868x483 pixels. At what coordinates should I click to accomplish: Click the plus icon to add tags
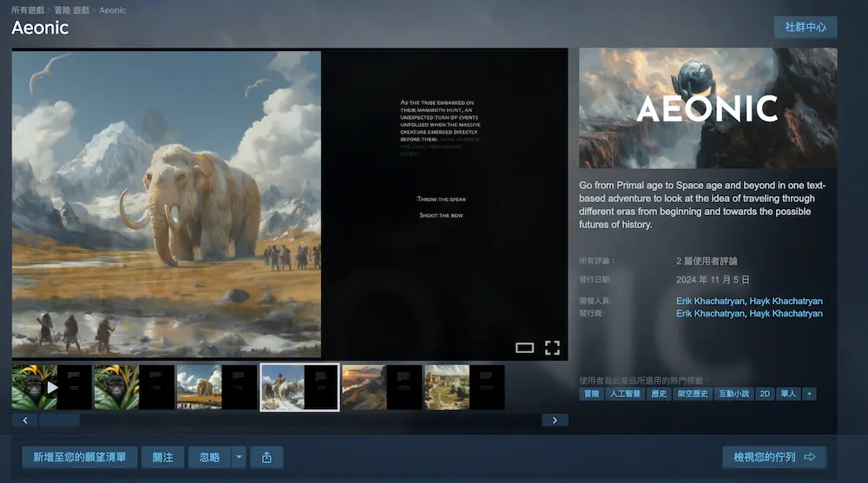pos(809,394)
